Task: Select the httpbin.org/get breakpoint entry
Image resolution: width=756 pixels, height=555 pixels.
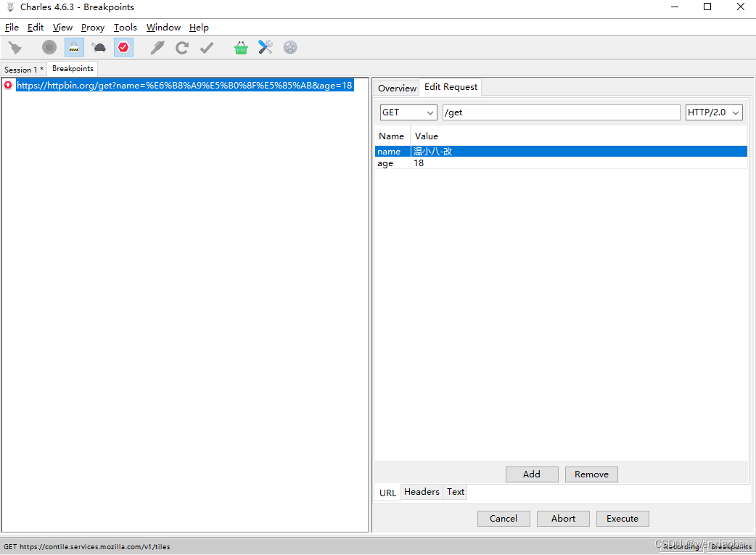Action: (x=185, y=86)
